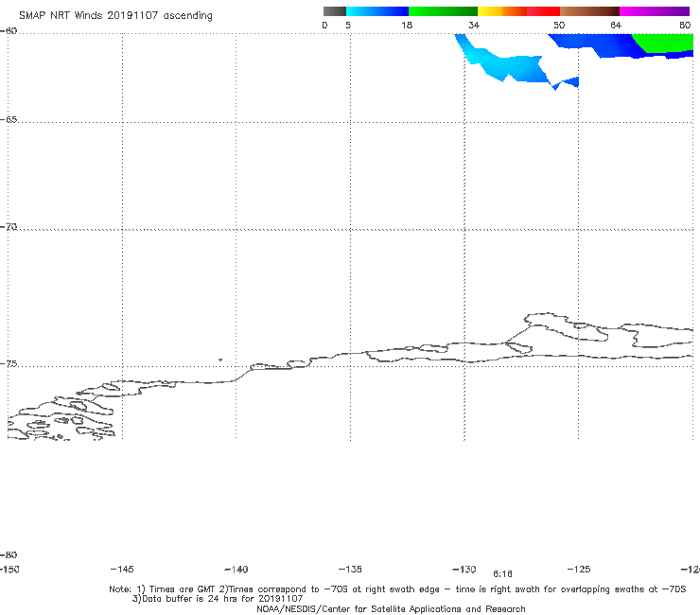Click the color bar label '5'

pos(348,25)
